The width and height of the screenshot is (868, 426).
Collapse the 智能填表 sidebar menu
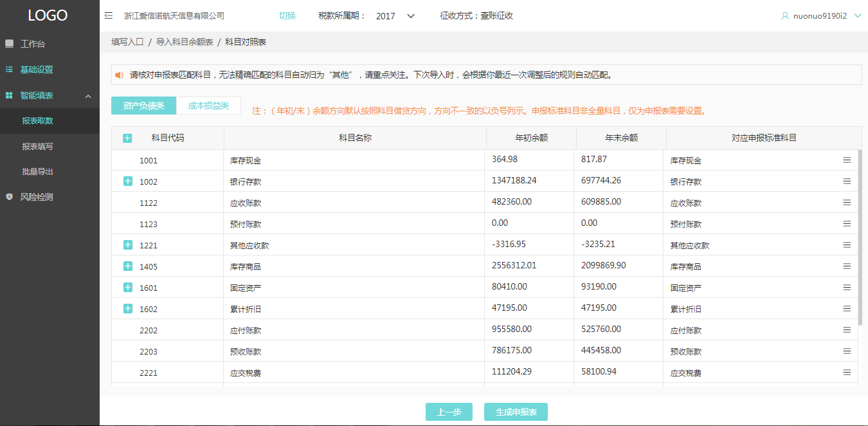pyautogui.click(x=88, y=96)
